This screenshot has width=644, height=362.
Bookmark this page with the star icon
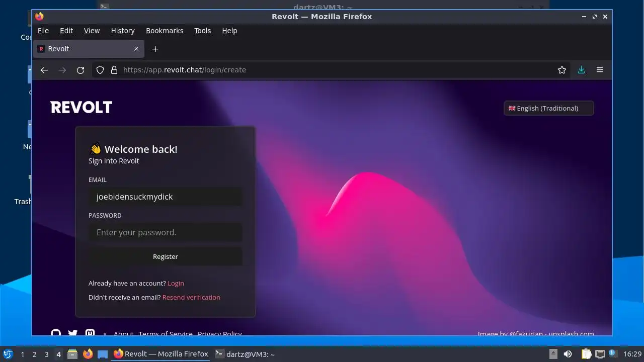562,70
